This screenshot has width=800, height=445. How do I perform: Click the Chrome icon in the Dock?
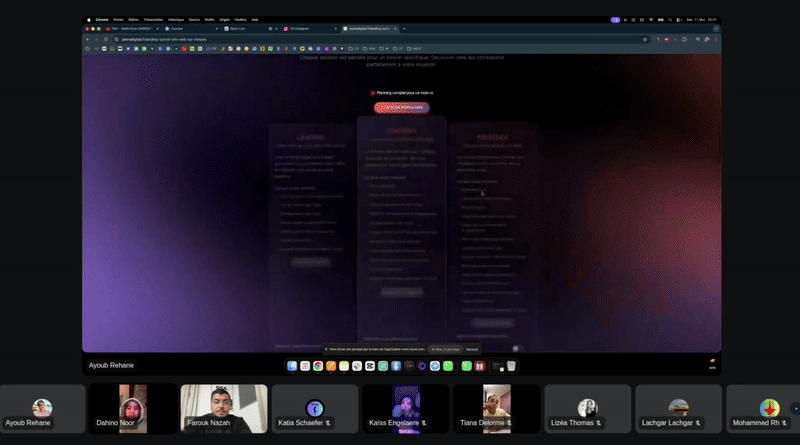pos(318,366)
